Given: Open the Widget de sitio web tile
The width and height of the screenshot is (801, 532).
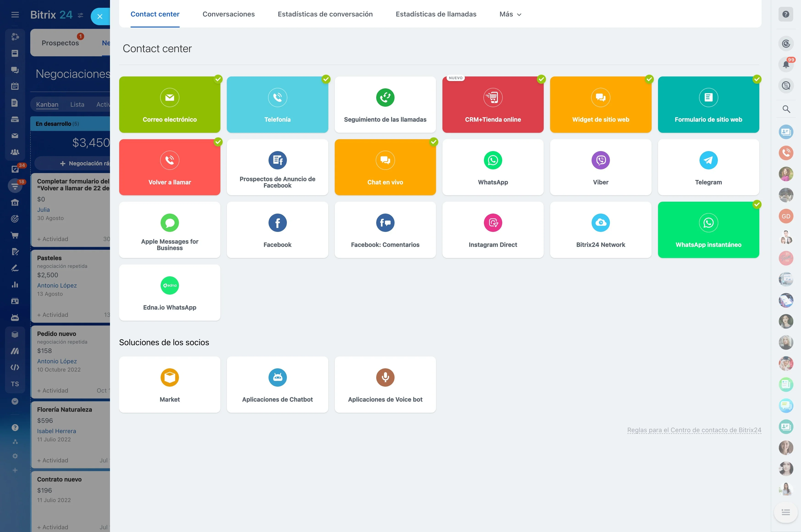Looking at the screenshot, I should (601, 104).
